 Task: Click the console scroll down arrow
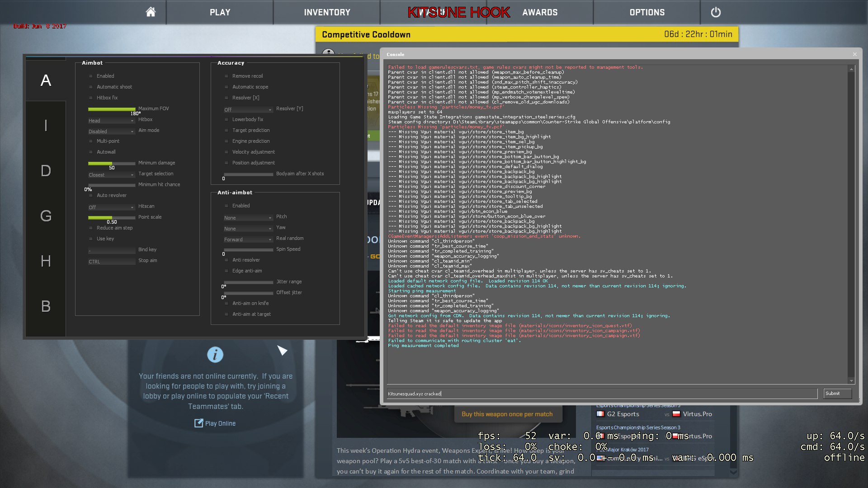(851, 380)
